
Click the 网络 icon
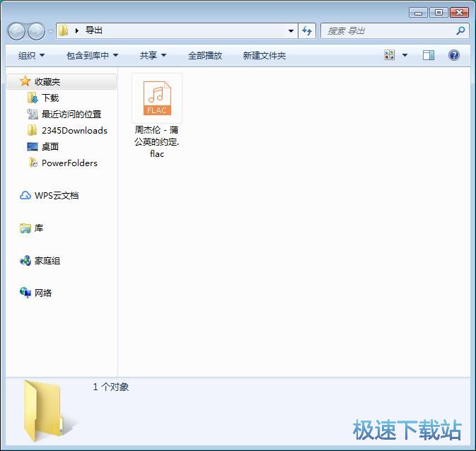click(x=25, y=293)
